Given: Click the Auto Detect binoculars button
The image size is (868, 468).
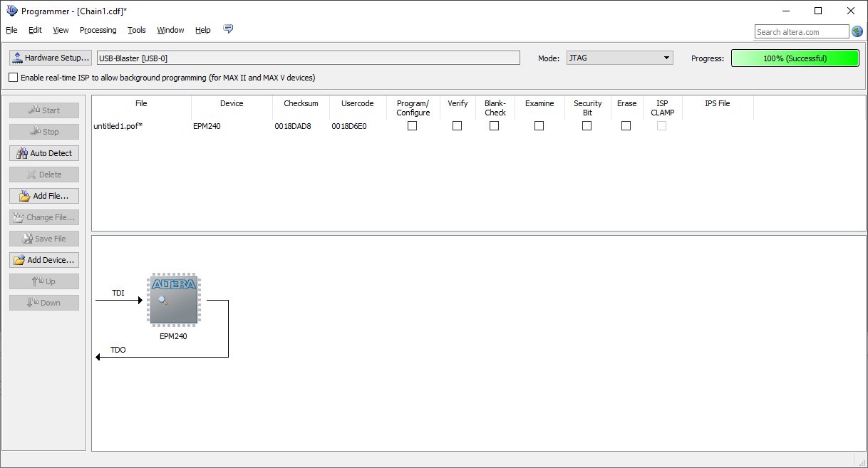Looking at the screenshot, I should point(44,153).
